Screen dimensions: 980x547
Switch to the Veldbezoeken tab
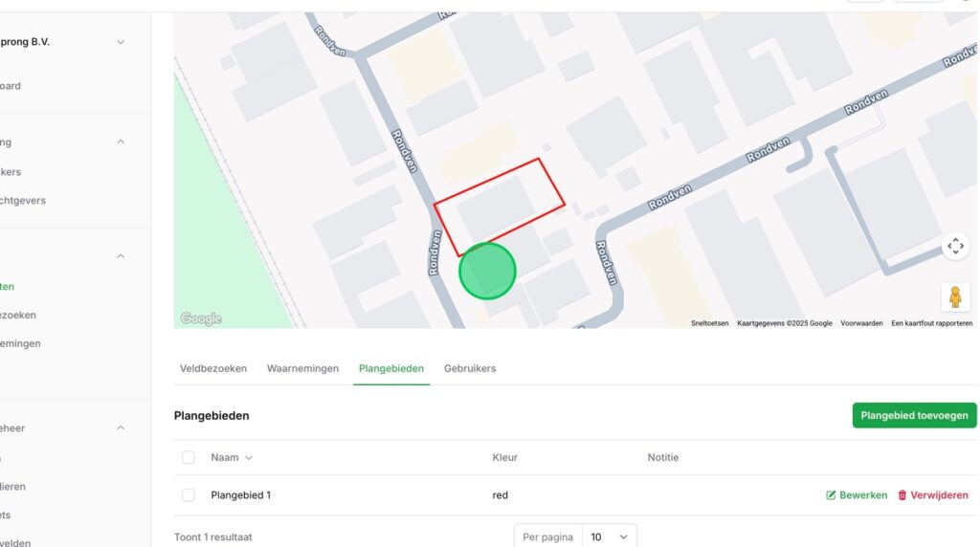click(213, 368)
